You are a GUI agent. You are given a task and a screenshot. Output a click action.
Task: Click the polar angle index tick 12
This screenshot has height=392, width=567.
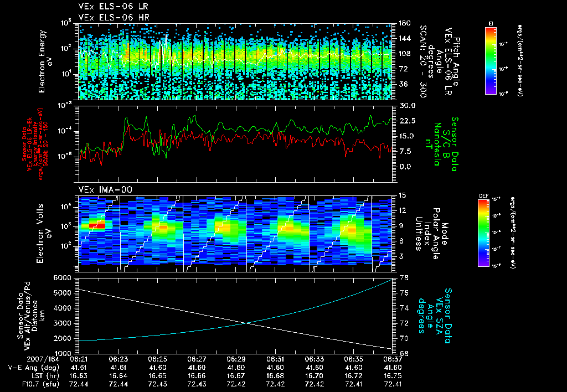pyautogui.click(x=403, y=211)
